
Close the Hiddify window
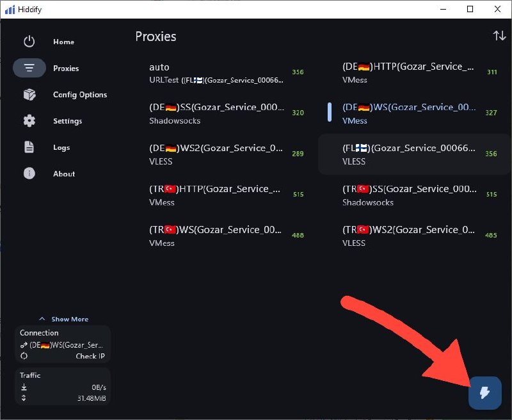point(497,9)
